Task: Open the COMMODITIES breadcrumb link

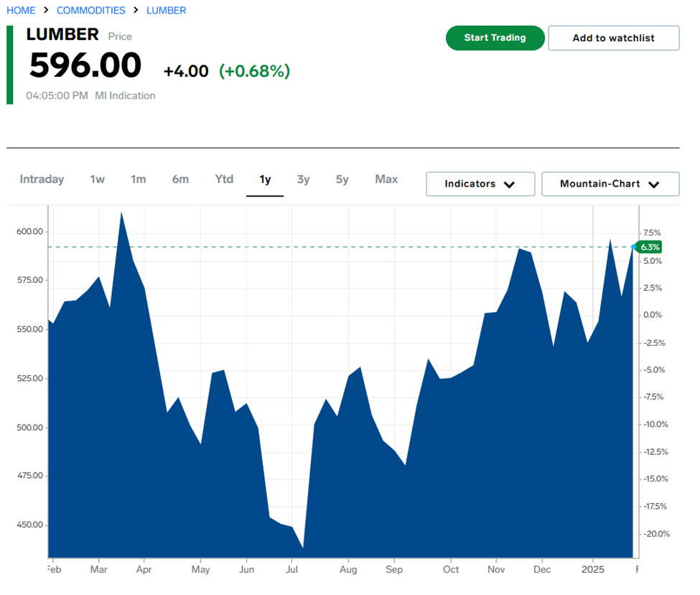Action: (x=90, y=10)
